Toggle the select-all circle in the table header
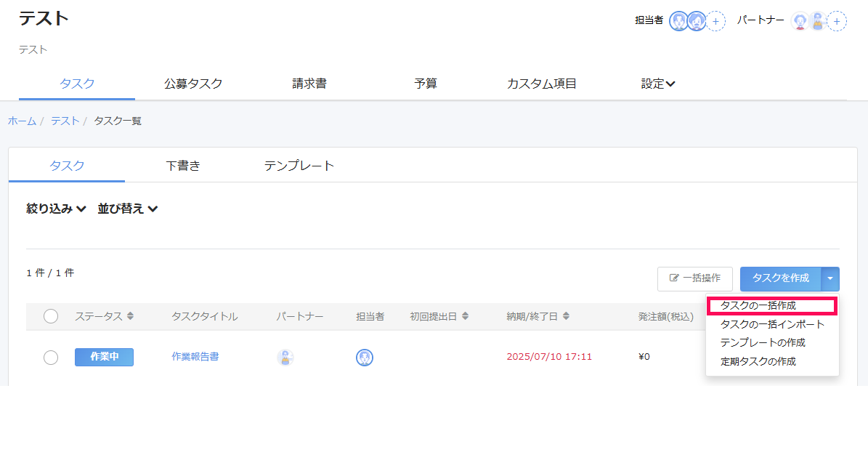The width and height of the screenshot is (868, 471). [x=51, y=316]
